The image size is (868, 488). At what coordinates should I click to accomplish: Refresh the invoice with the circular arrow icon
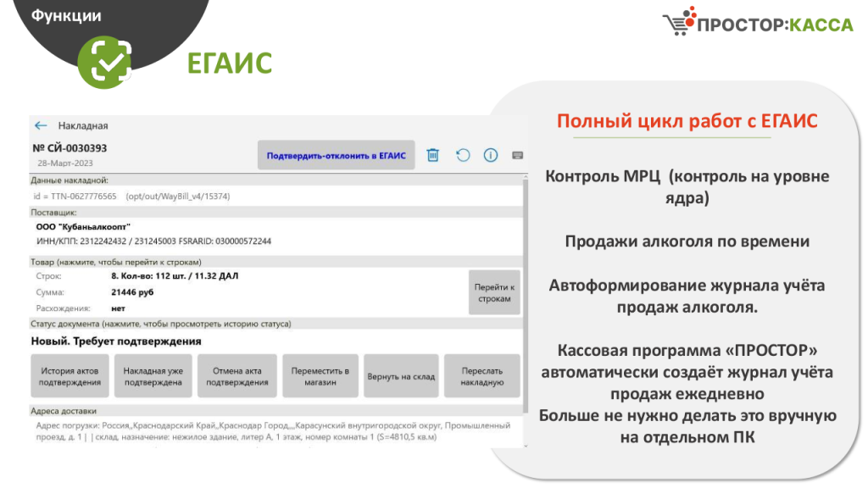(463, 156)
